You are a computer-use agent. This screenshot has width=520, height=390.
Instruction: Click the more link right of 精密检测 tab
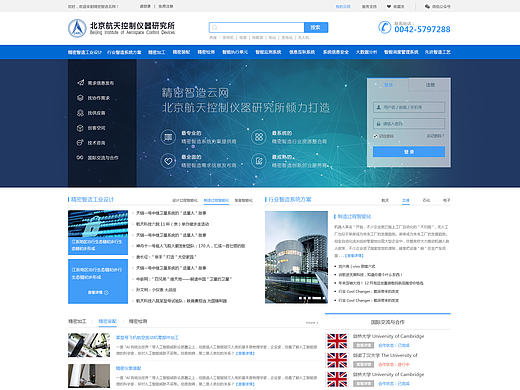click(x=312, y=323)
